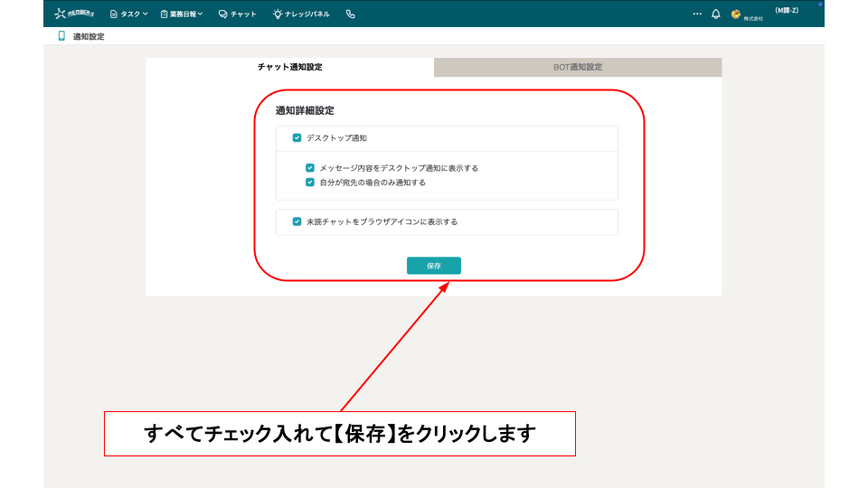The height and width of the screenshot is (488, 868).
Task: Click the 通知設定 page title
Action: 89,36
